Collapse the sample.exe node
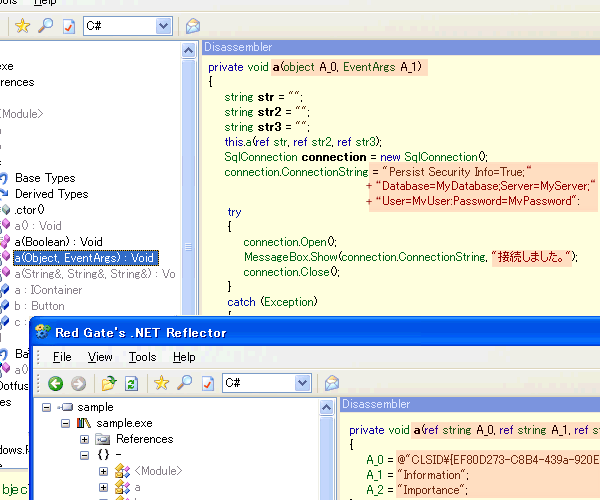600x500 pixels. [x=65, y=423]
